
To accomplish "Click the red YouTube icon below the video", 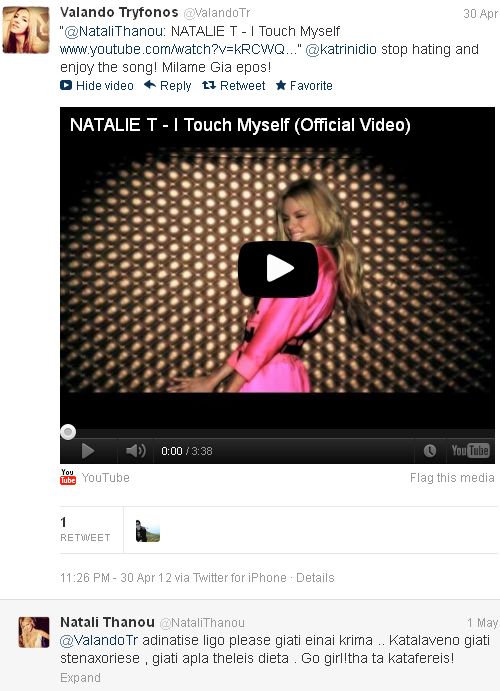I will [x=68, y=477].
